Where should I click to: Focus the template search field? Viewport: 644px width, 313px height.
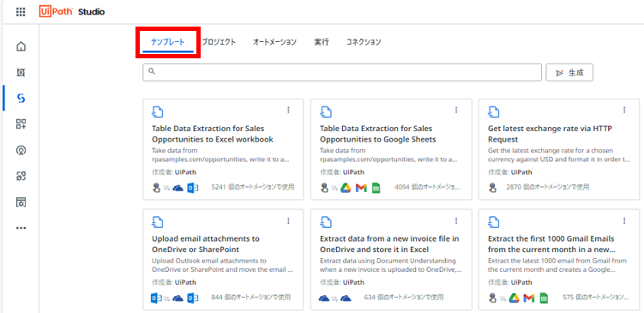pyautogui.click(x=342, y=72)
